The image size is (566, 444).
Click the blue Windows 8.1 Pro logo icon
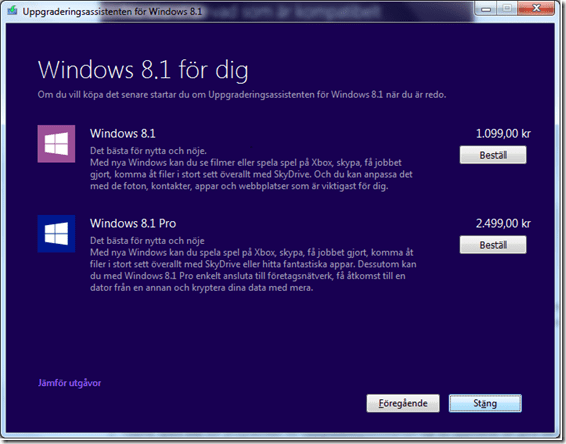coord(56,234)
